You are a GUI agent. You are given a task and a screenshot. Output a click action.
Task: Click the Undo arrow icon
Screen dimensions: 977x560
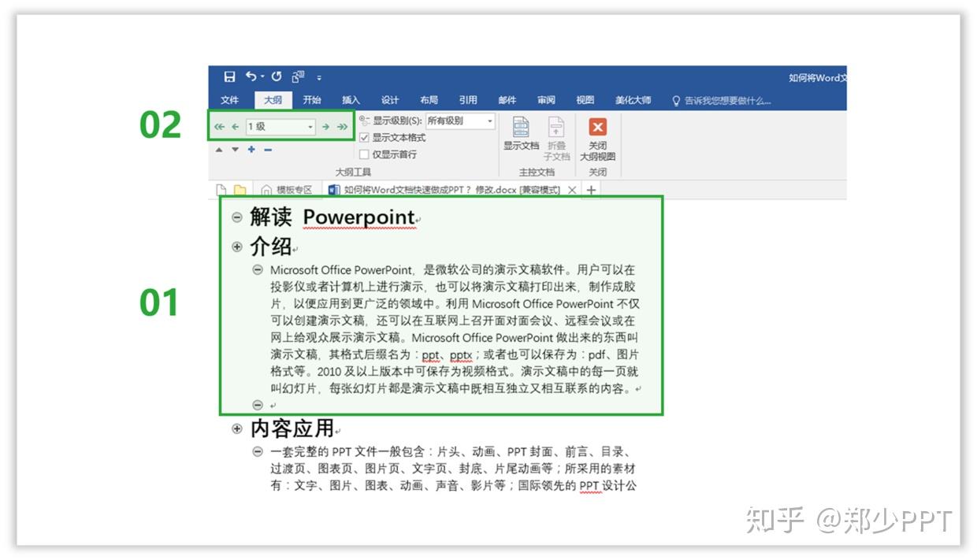(x=251, y=76)
